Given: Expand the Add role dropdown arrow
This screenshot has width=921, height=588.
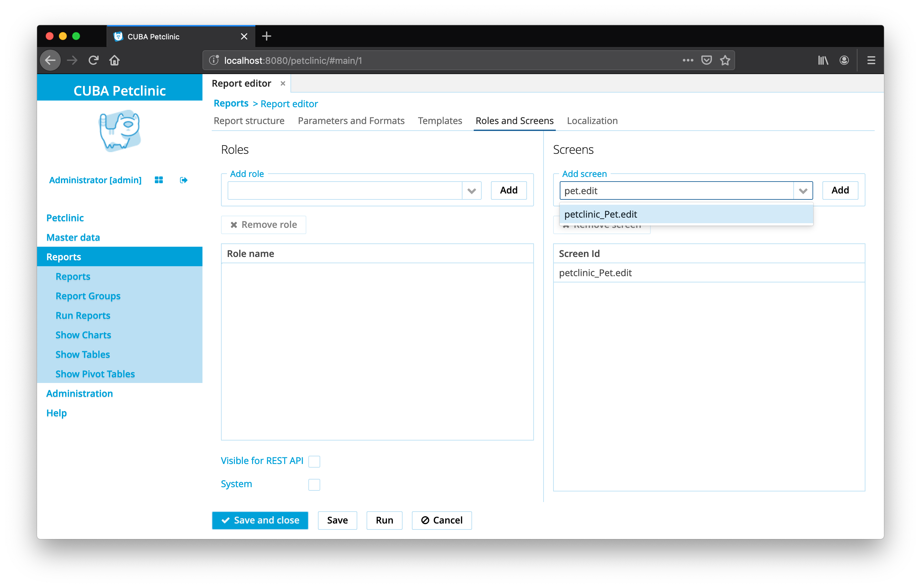Looking at the screenshot, I should [471, 191].
